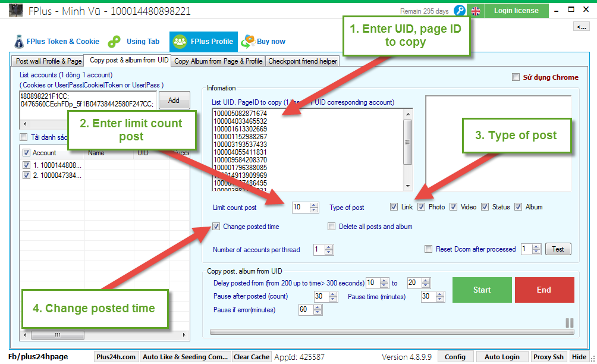Uncheck the Video post type checkbox
Screen dimensions: 597x364
click(x=454, y=207)
